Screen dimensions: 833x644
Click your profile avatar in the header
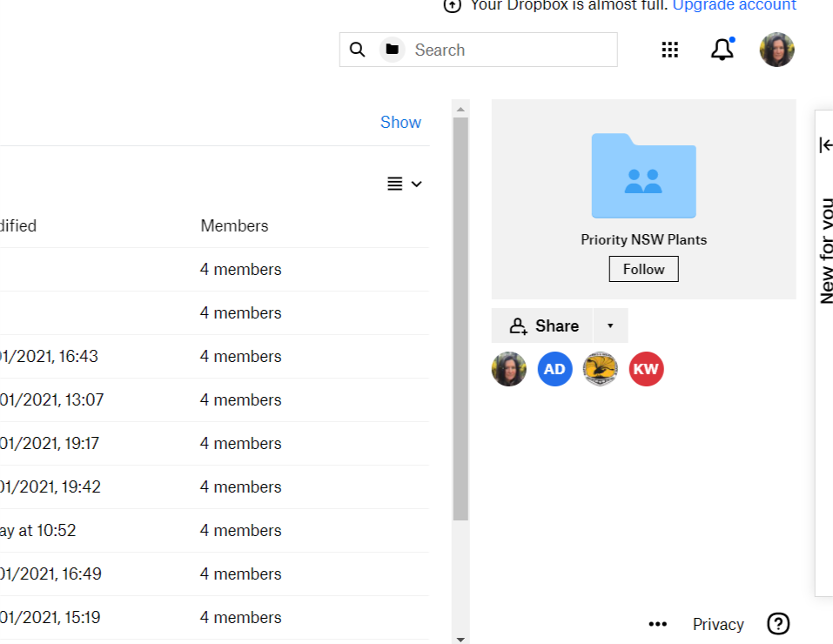coord(776,50)
